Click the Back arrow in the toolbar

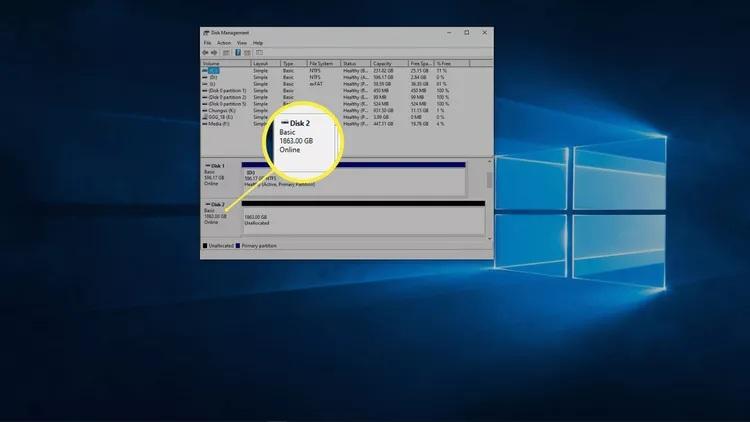click(206, 52)
